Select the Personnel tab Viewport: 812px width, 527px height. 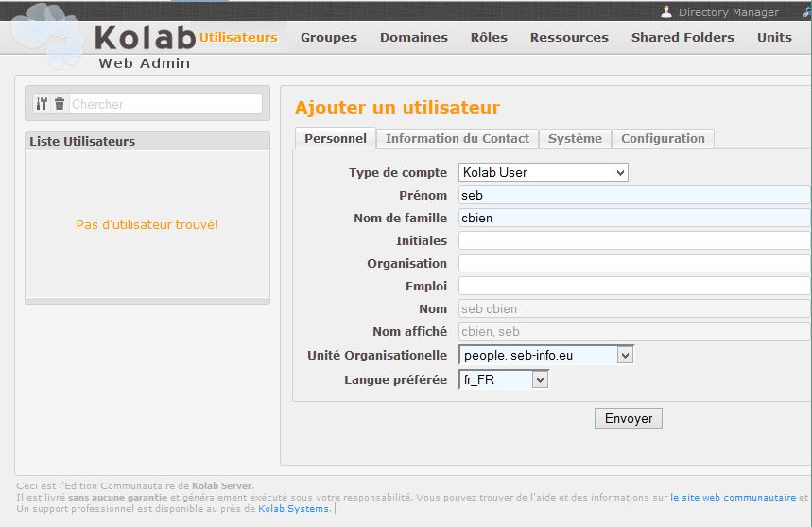pos(336,138)
